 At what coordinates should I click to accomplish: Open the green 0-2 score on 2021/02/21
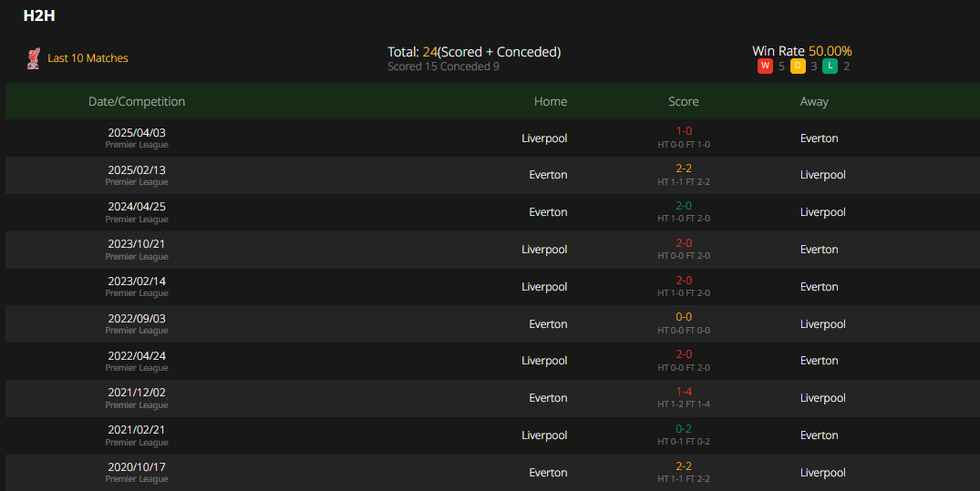[x=684, y=429]
